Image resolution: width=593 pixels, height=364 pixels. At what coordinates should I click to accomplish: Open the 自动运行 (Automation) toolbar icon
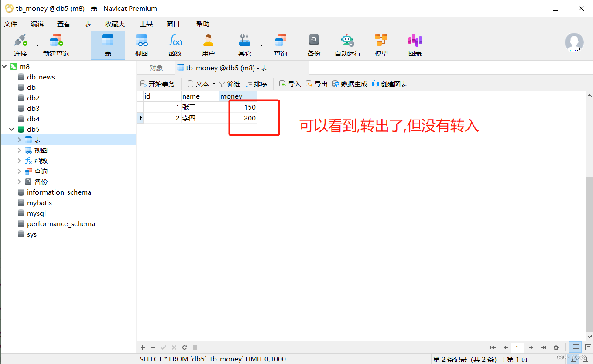tap(348, 45)
